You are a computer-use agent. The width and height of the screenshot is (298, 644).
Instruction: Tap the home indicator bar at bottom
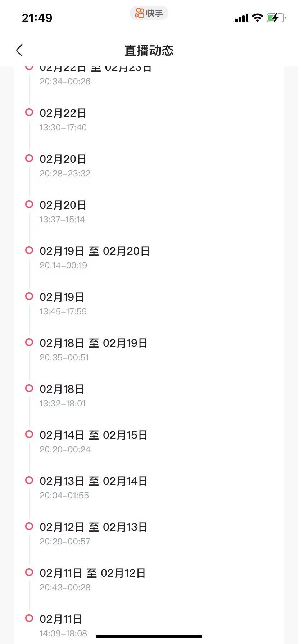point(149,636)
